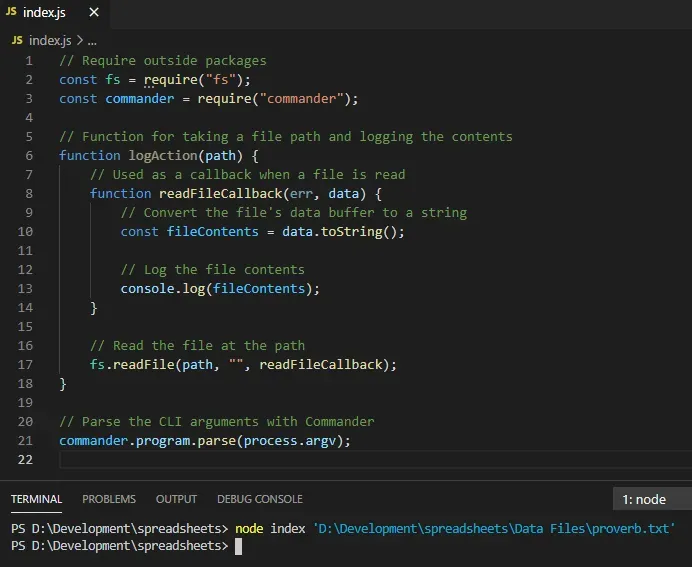Expand the breadcrumb ellipsis symbol list

[x=92, y=41]
